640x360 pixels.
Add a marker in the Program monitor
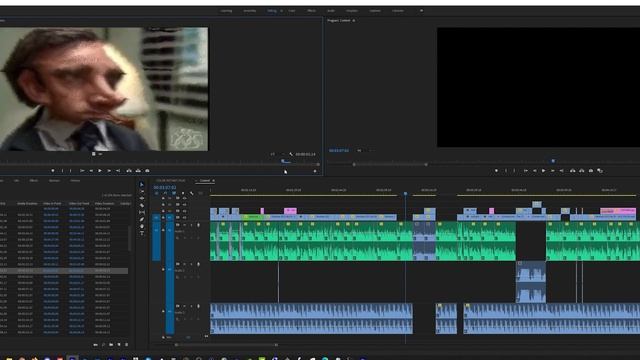coord(496,171)
